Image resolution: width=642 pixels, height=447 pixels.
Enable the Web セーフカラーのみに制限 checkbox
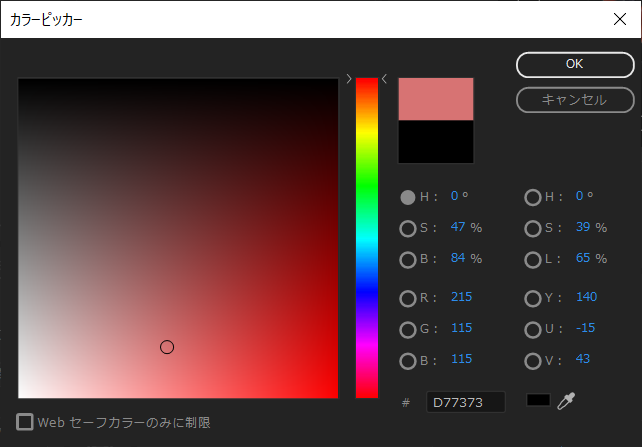tap(25, 422)
